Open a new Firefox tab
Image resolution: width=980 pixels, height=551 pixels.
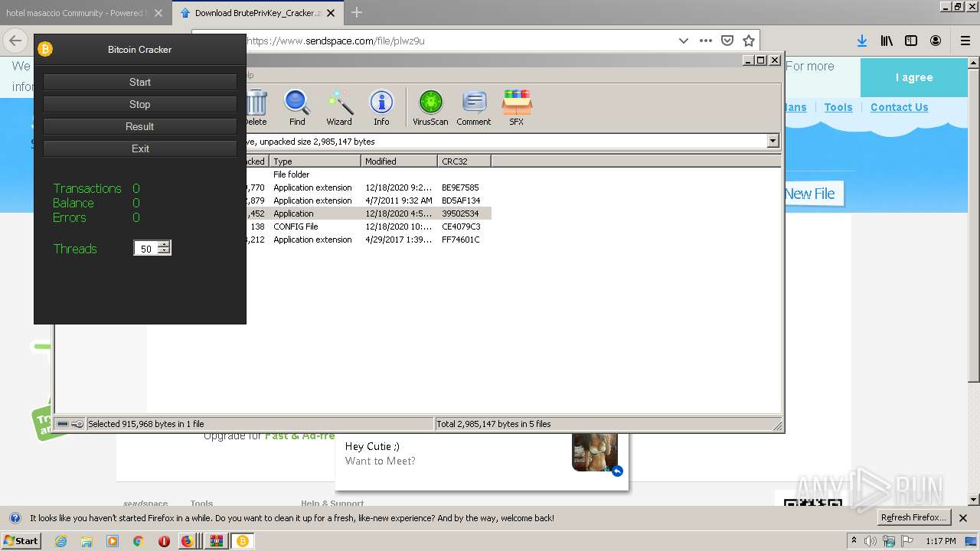(357, 12)
